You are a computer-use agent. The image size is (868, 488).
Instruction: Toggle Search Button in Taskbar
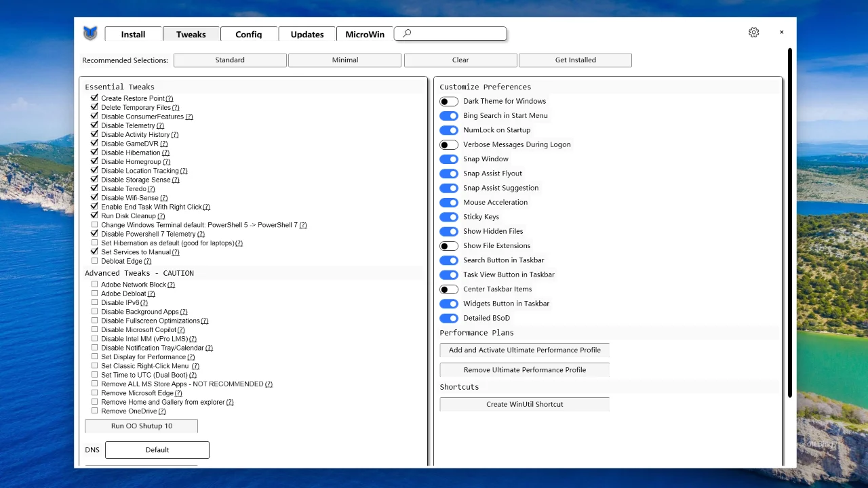pyautogui.click(x=449, y=260)
